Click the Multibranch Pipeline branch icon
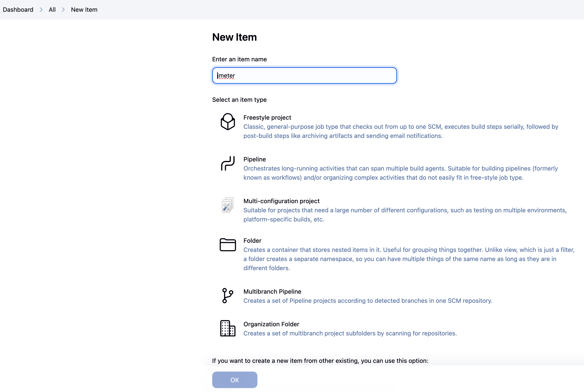Screen dimensions: 584x392 tap(227, 295)
